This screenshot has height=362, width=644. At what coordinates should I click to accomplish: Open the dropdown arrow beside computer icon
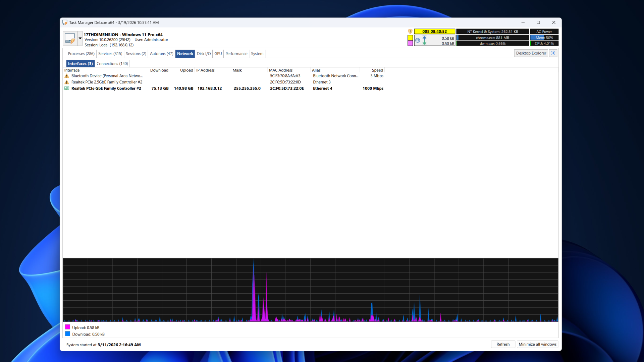click(x=80, y=39)
